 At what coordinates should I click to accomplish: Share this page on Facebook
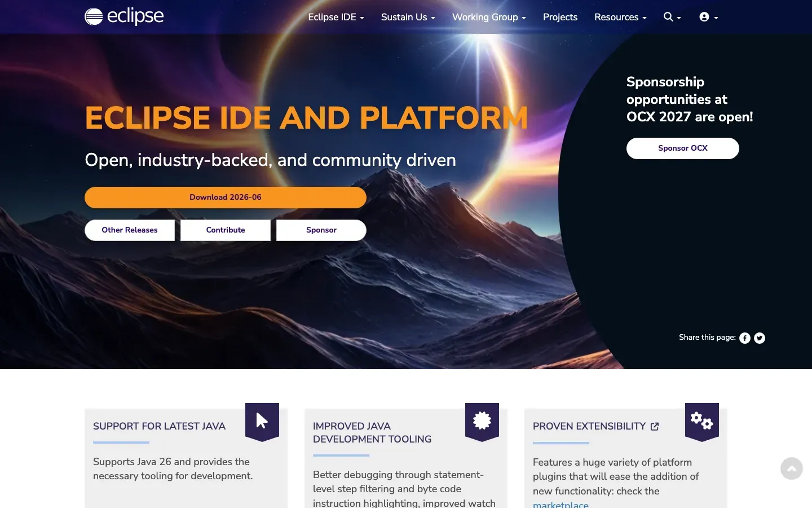745,338
